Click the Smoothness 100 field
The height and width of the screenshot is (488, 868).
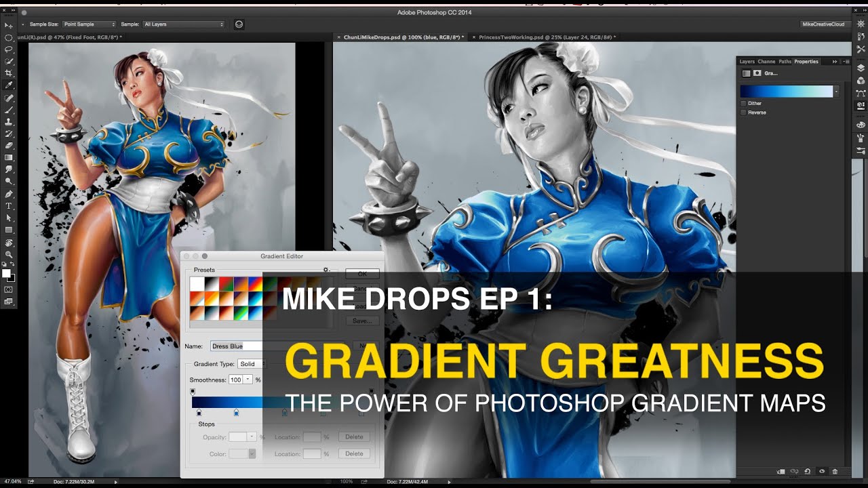pyautogui.click(x=236, y=380)
